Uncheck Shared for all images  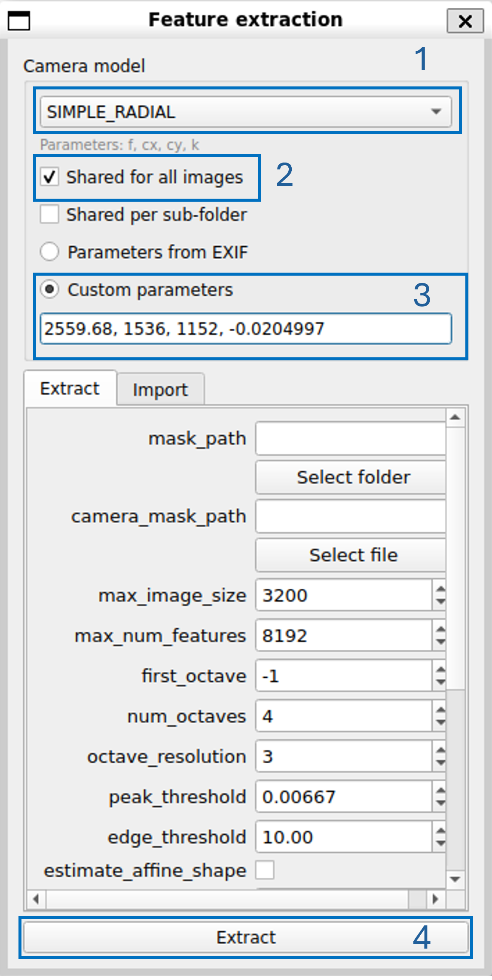(50, 177)
